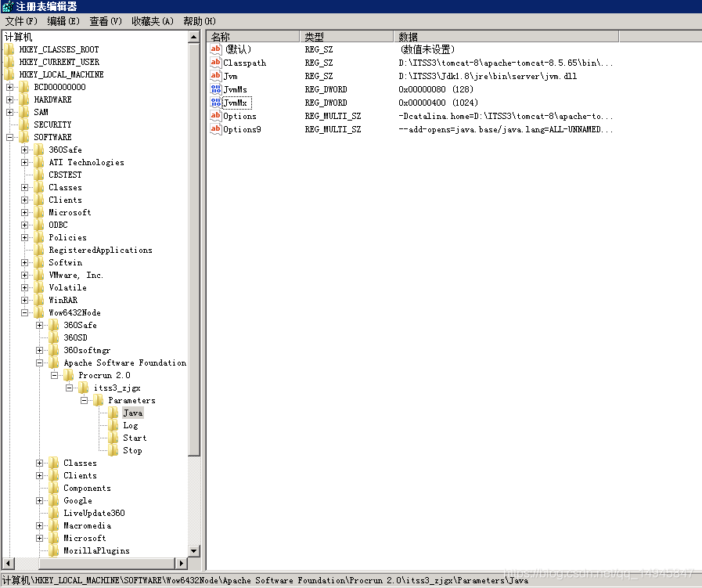
Task: Collapse the Parameters key
Action: [x=85, y=400]
